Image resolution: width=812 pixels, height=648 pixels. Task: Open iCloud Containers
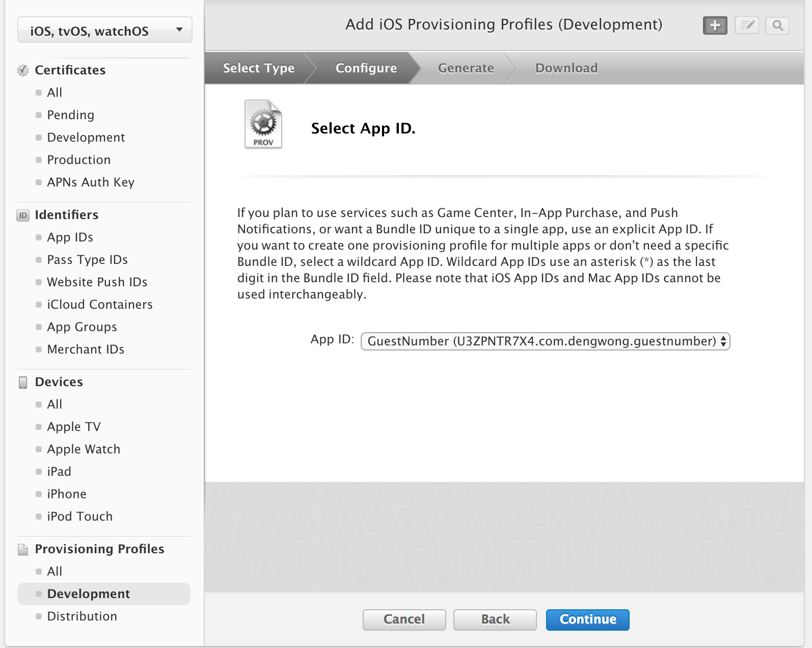pos(100,305)
